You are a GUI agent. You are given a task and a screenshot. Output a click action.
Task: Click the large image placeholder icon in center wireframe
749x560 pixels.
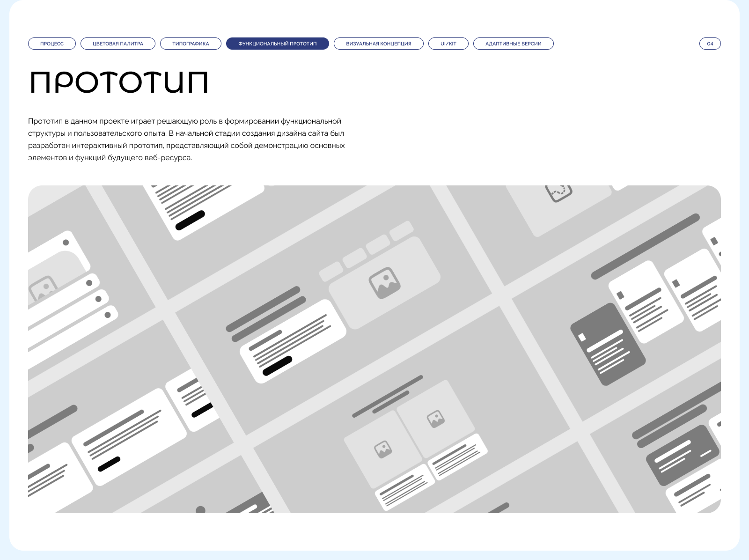click(385, 283)
